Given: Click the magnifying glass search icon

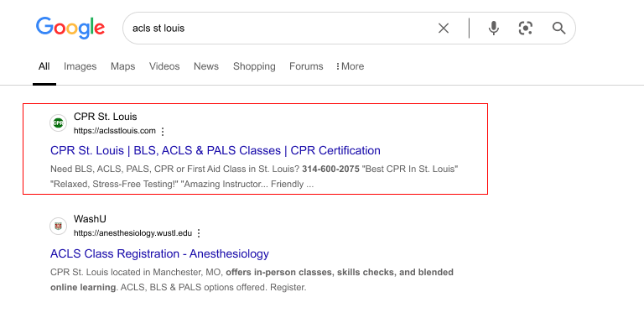Looking at the screenshot, I should tap(558, 29).
